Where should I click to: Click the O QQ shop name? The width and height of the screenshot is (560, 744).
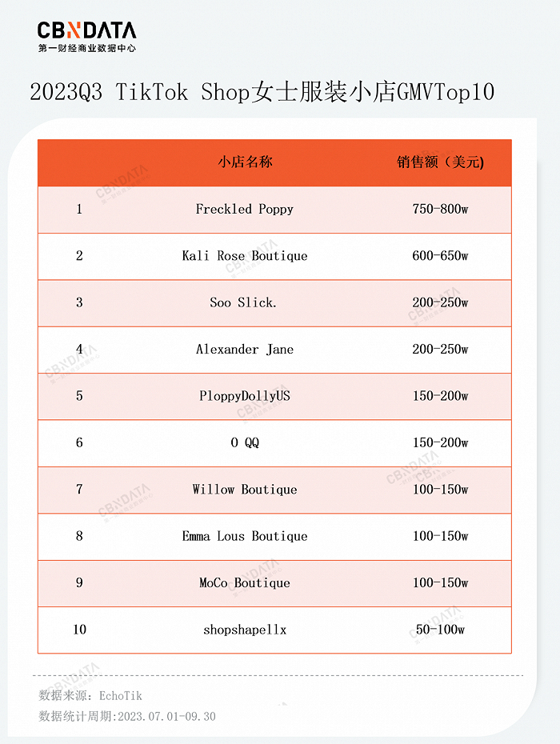click(245, 442)
